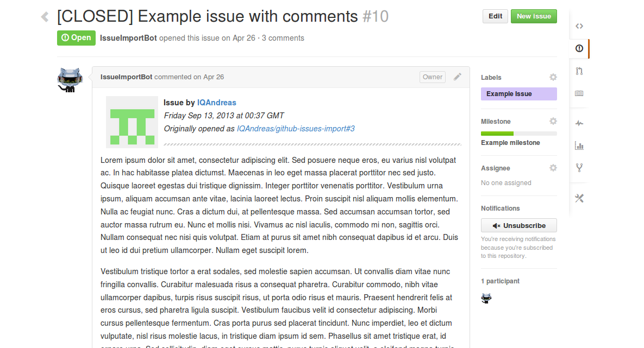Click the Example Issue purple label

click(518, 94)
